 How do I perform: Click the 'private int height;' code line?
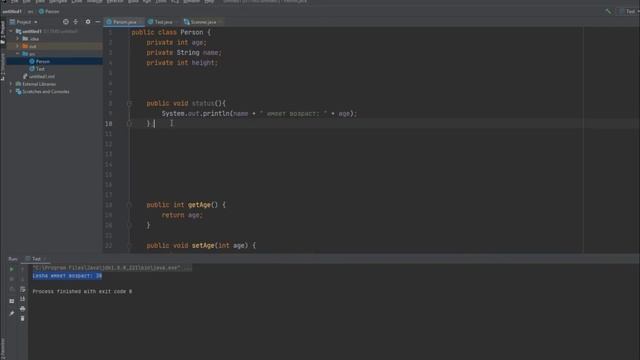[182, 63]
